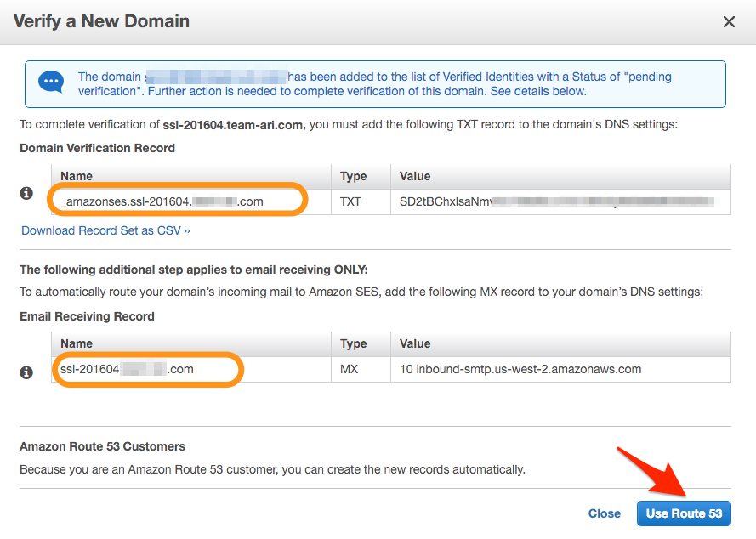Screen dimensions: 756x539
Task: Click the info icon beside the TXT record row
Action: [x=26, y=194]
